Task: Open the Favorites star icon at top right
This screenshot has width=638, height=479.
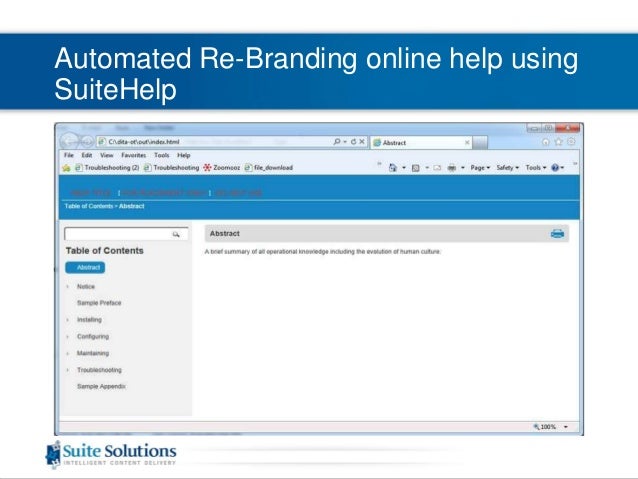Action: coord(559,142)
